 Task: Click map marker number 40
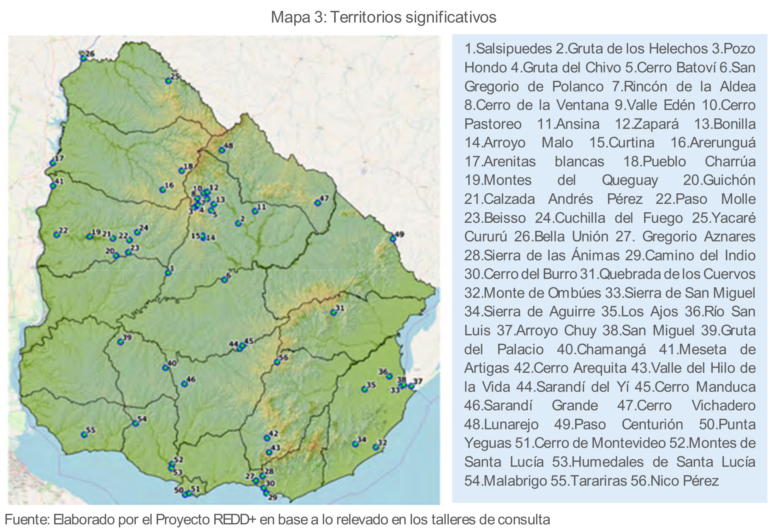tap(166, 368)
